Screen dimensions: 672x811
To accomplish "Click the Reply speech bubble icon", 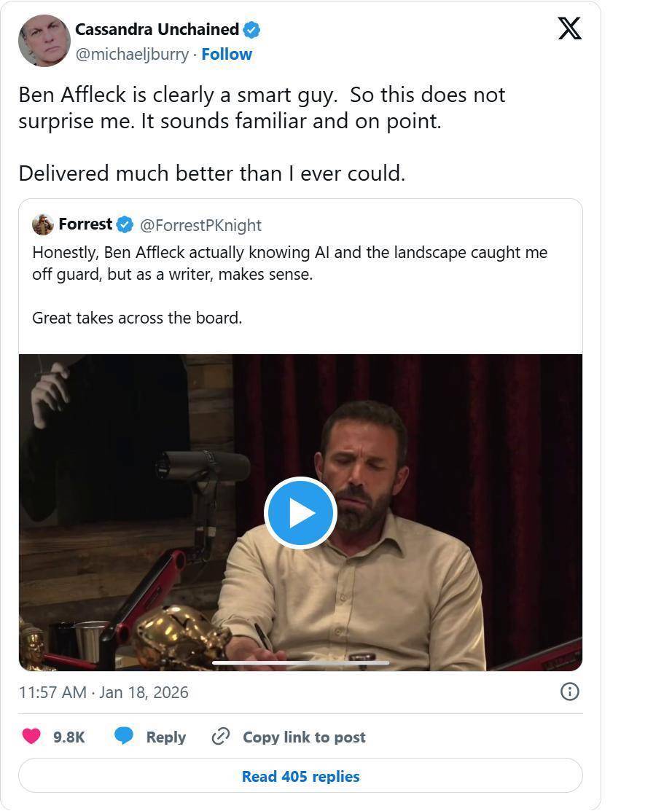I will pyautogui.click(x=124, y=737).
